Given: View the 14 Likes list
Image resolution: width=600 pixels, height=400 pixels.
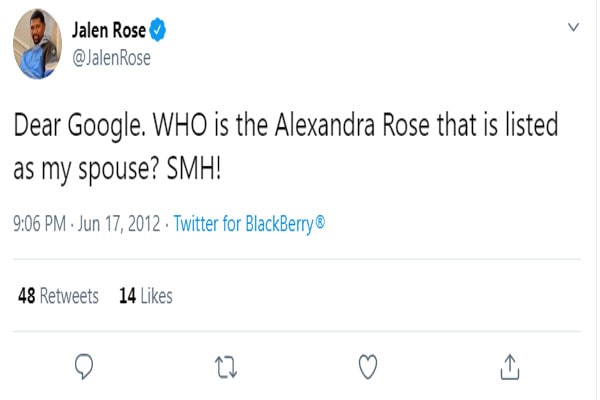Looking at the screenshot, I should [145, 296].
